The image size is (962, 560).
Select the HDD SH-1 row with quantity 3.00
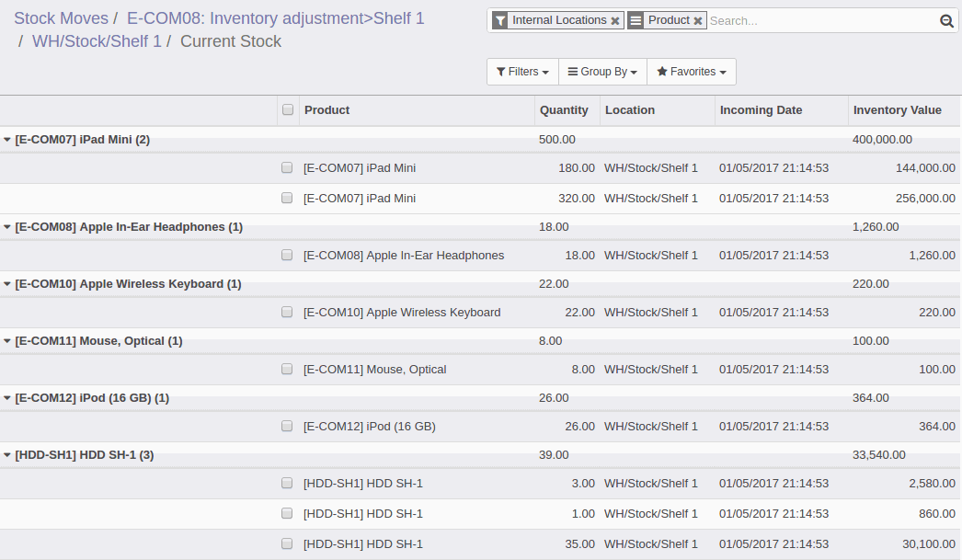pyautogui.click(x=287, y=484)
